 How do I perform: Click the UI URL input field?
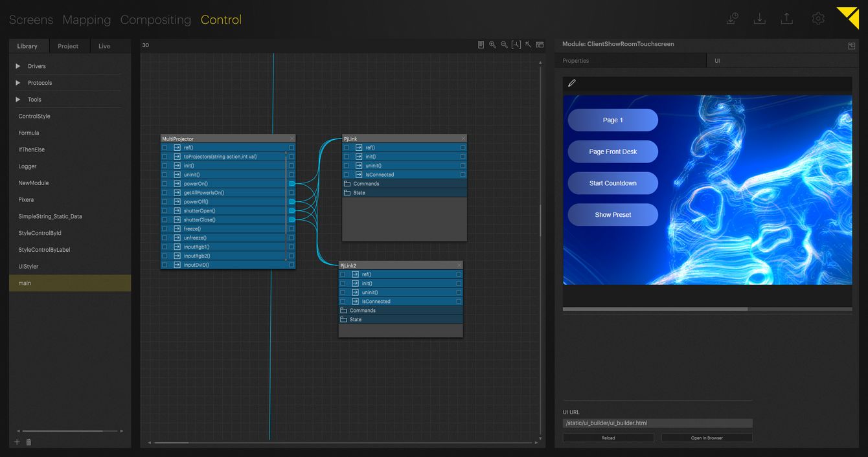pos(657,423)
